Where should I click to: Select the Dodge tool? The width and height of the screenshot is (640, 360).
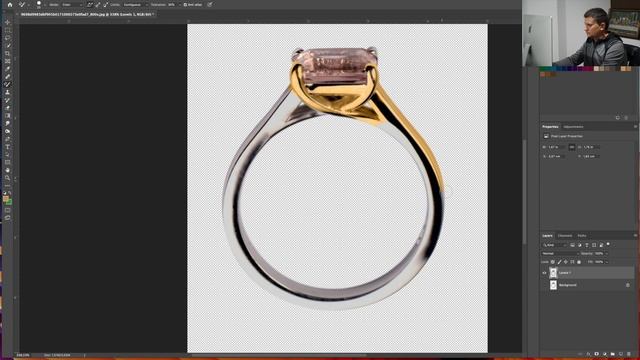coord(7,131)
